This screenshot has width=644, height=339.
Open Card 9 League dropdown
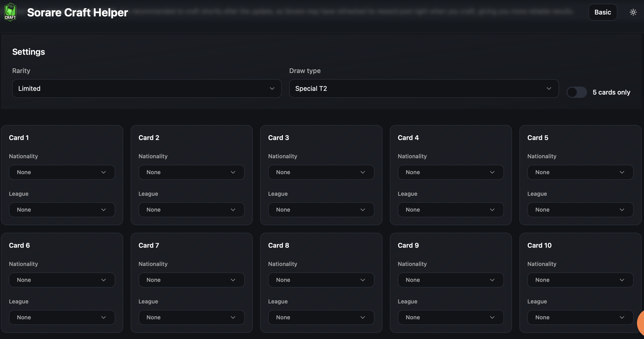pos(451,317)
